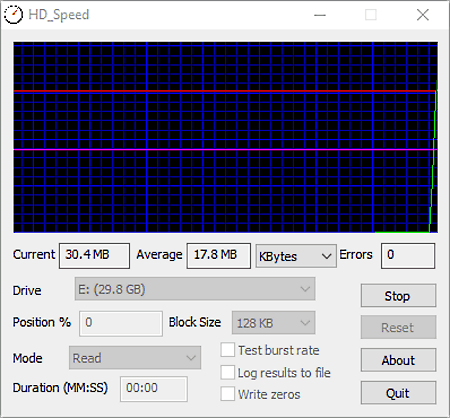Click the Position % input field
The image size is (450, 418).
[x=121, y=323]
